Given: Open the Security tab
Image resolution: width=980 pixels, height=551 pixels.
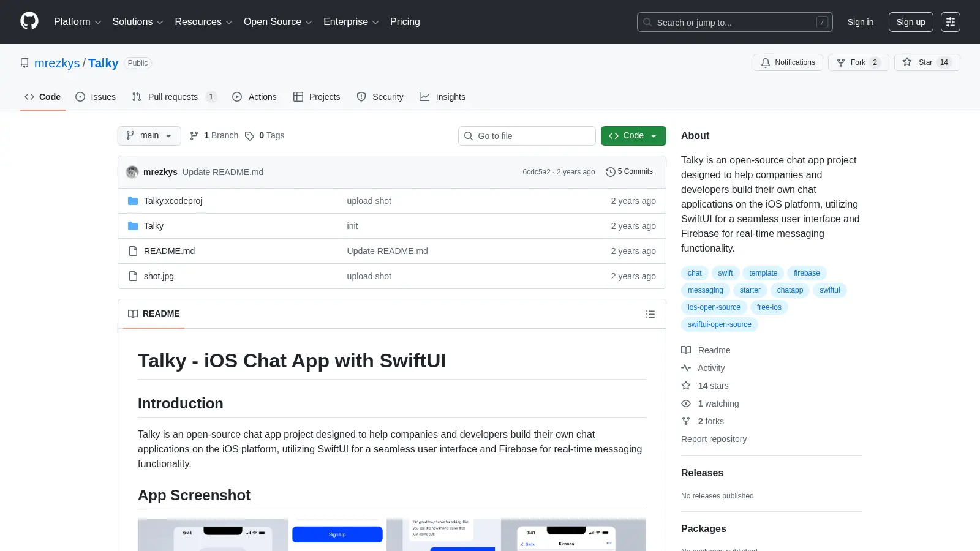Looking at the screenshot, I should (x=380, y=97).
